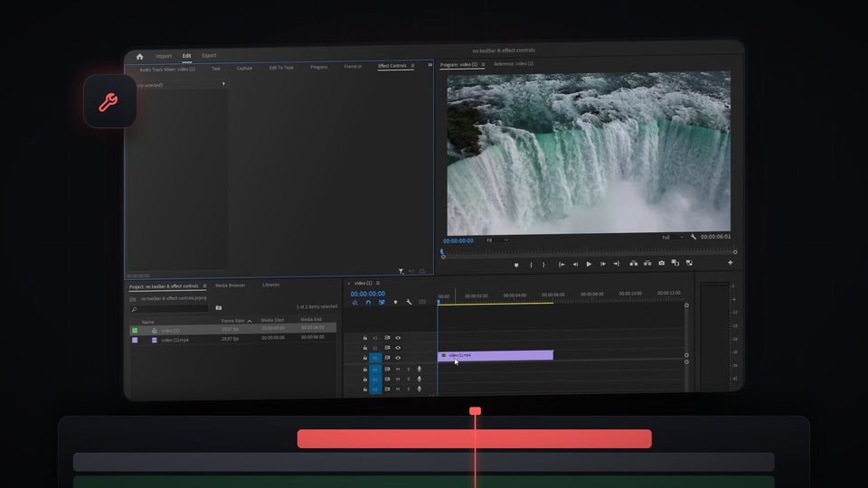Select the Effect Controls tab
The height and width of the screenshot is (488, 868).
point(392,66)
